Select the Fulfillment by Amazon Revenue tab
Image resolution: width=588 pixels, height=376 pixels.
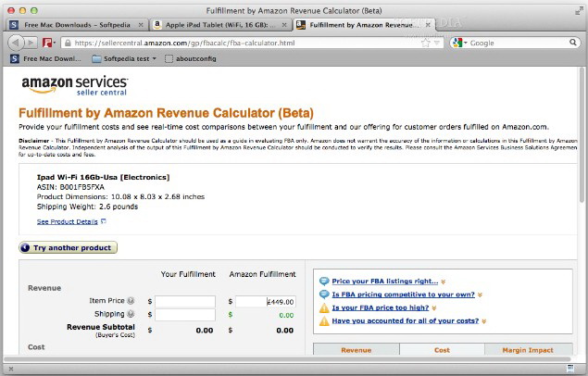tap(364, 25)
